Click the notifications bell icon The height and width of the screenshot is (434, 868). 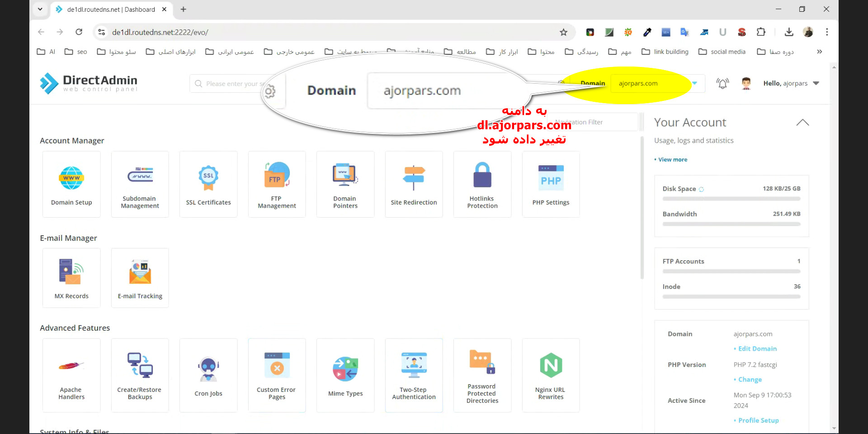(722, 83)
